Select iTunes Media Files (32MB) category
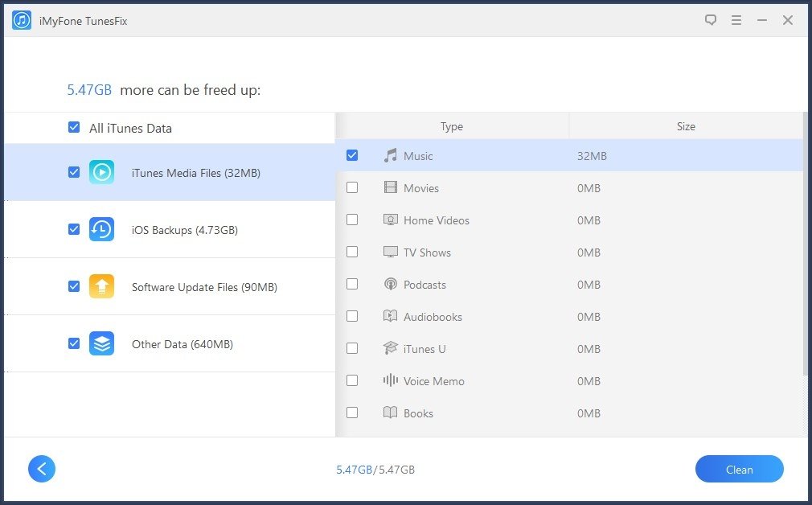The width and height of the screenshot is (812, 505). pyautogui.click(x=170, y=172)
